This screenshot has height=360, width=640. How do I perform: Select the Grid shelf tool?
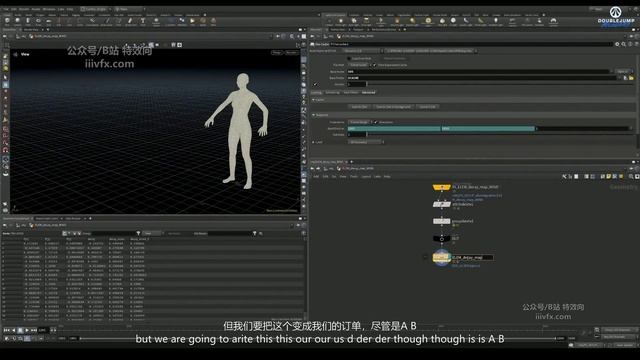click(49, 21)
